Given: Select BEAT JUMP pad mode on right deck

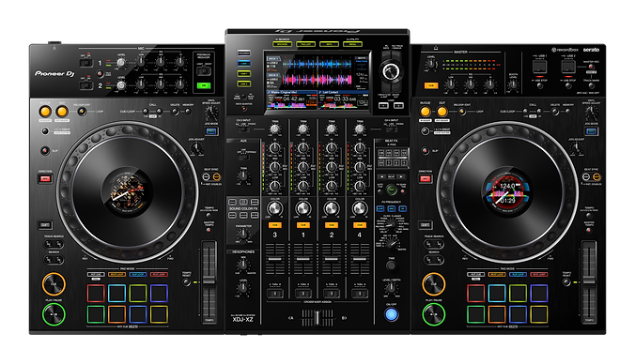Looking at the screenshot, I should click(x=539, y=275).
